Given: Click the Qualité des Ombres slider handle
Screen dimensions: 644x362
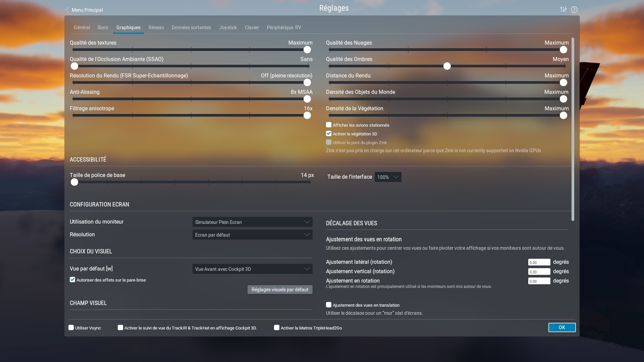Looking at the screenshot, I should [x=447, y=66].
